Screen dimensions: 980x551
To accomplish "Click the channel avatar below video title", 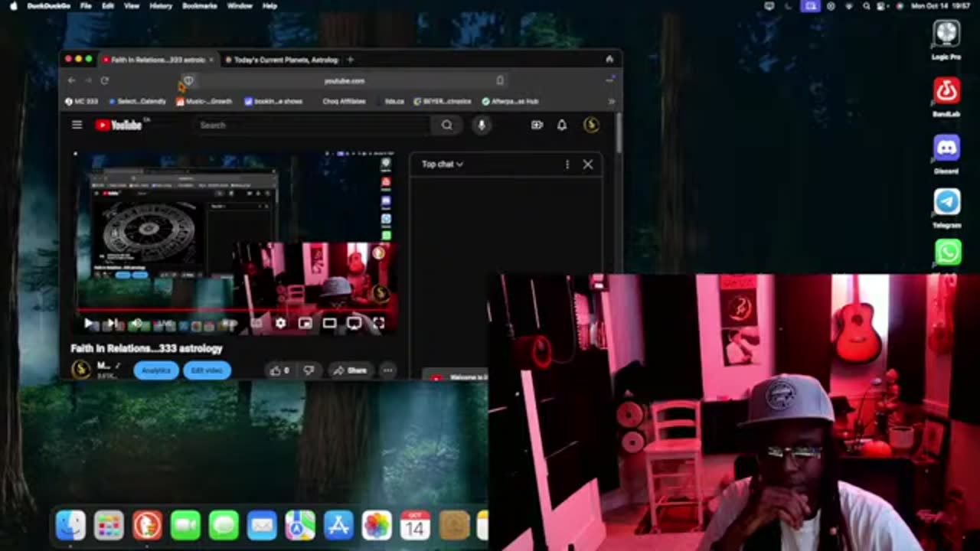I will 80,370.
